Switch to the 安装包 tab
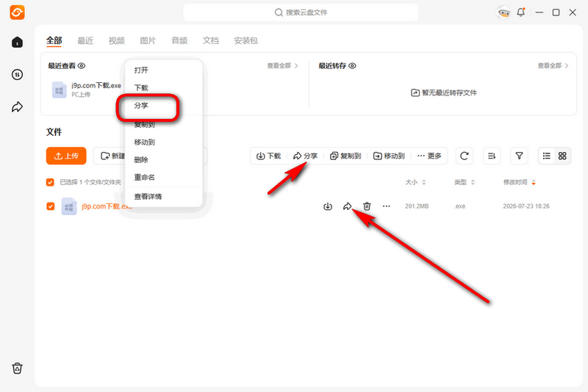The height and width of the screenshot is (392, 588). (245, 40)
